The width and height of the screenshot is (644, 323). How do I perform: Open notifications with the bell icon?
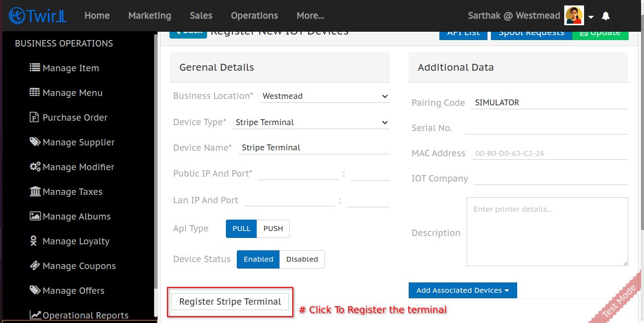pos(605,16)
